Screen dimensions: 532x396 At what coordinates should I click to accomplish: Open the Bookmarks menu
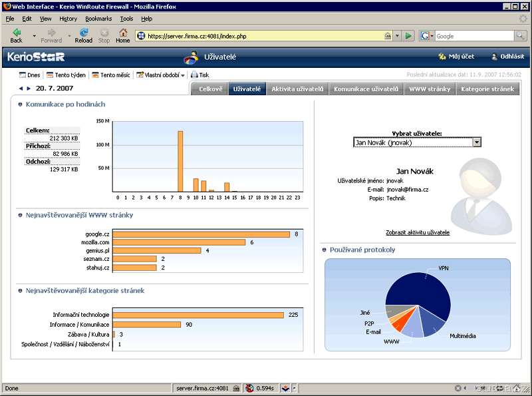coord(98,19)
